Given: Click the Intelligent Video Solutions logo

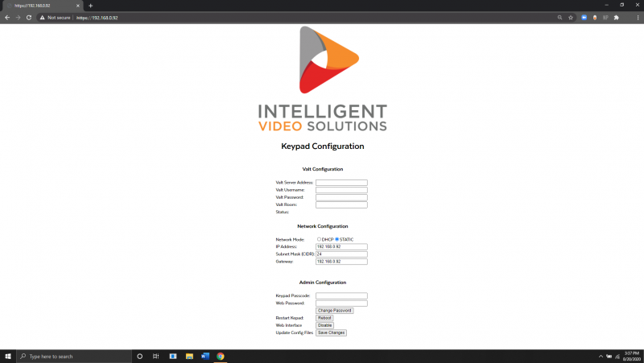Looking at the screenshot, I should tap(323, 79).
